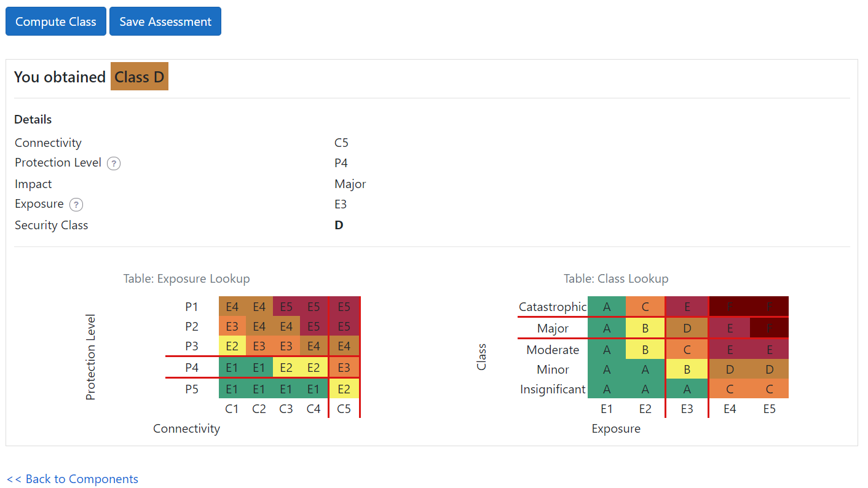Viewport: 868px width, 488px height.
Task: Click the Catastrophic row label
Action: coord(553,307)
